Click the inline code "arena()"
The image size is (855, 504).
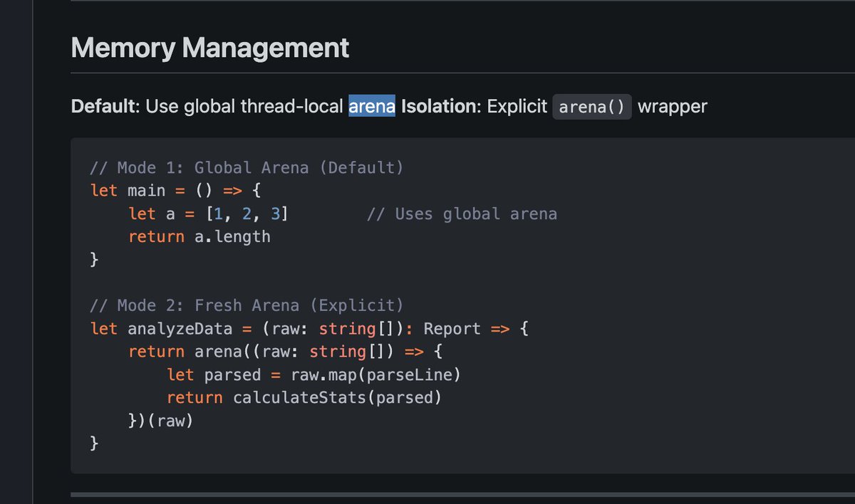pos(592,107)
